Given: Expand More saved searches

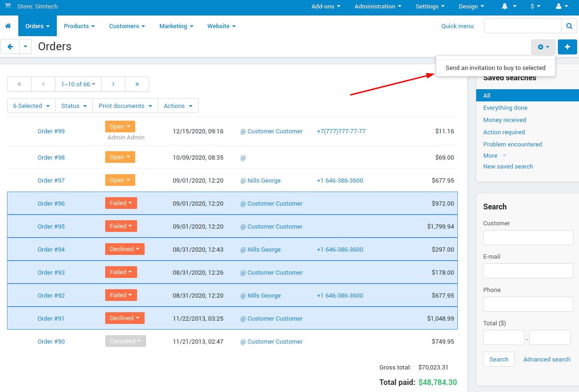Looking at the screenshot, I should point(495,155).
